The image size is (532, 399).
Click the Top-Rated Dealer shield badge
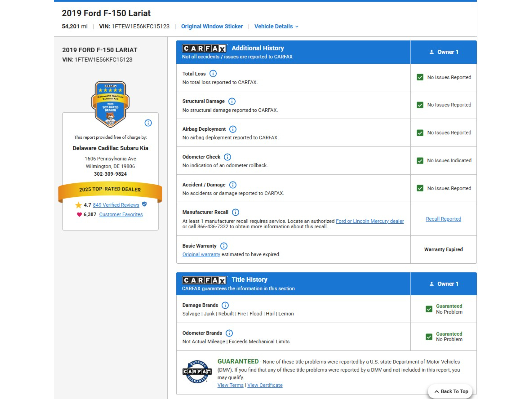pyautogui.click(x=110, y=104)
